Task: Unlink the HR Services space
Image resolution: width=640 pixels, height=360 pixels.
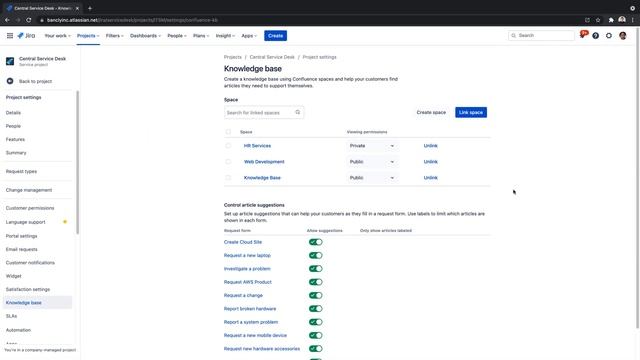Action: [431, 146]
